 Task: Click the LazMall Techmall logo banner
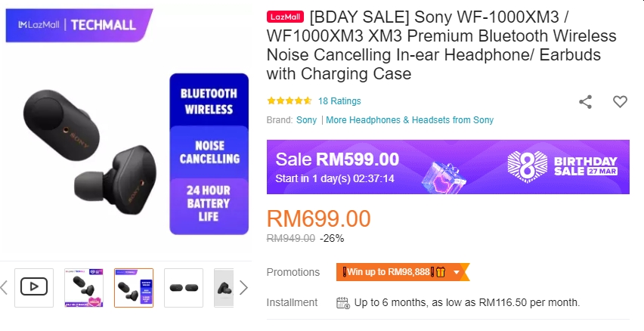(x=79, y=25)
